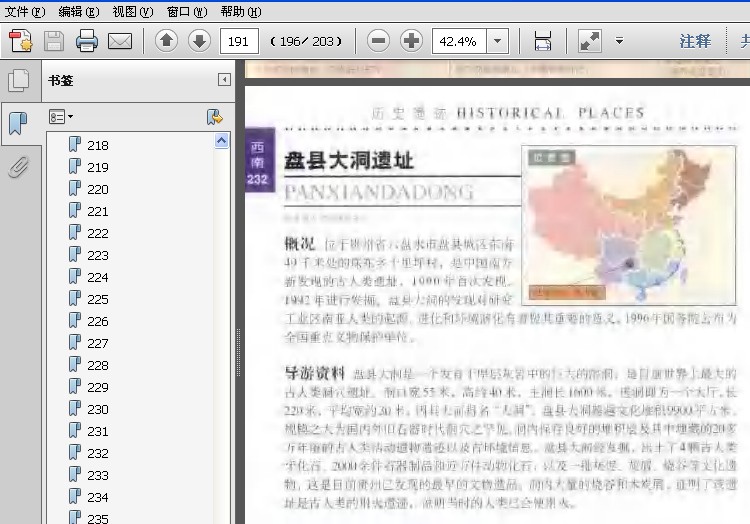Zoom in with the plus button

[411, 41]
